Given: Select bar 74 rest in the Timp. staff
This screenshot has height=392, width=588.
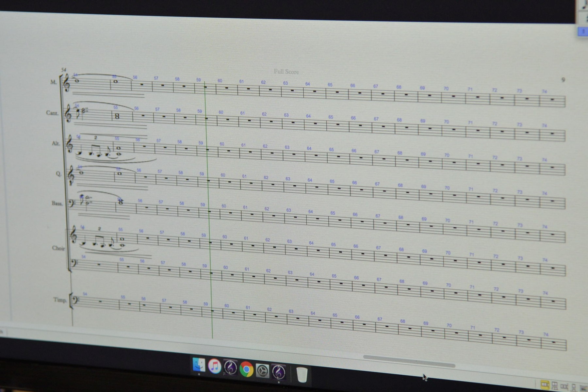Looking at the screenshot, I should click(x=554, y=342).
